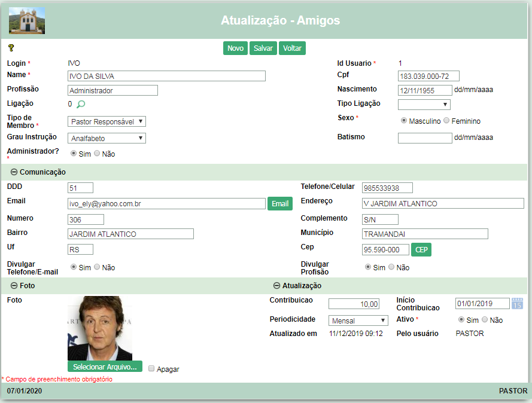Open the Tipo de Membro dropdown
Viewport: 532px width, 403px height.
[107, 122]
